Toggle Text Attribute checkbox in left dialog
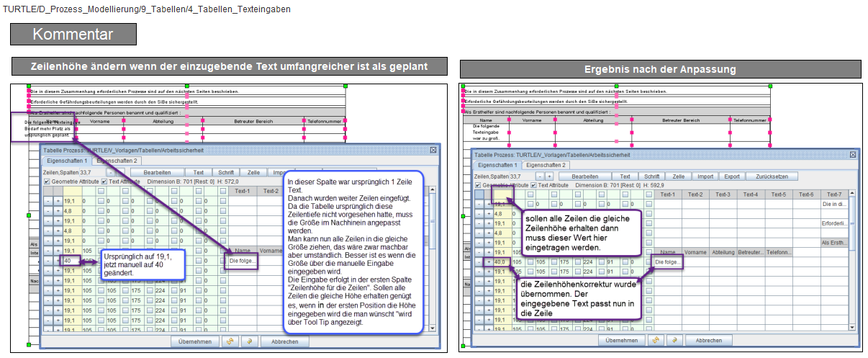The width and height of the screenshot is (868, 358). tap(104, 182)
